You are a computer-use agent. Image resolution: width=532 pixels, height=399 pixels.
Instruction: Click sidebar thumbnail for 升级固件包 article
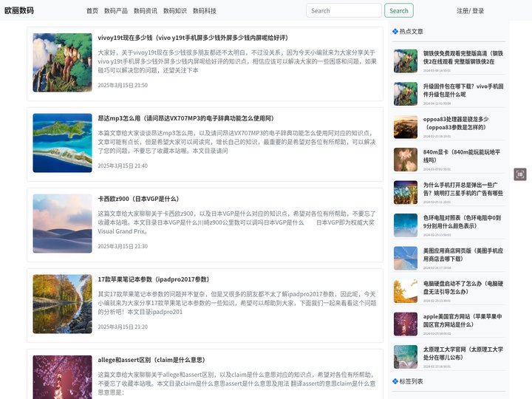pos(406,94)
